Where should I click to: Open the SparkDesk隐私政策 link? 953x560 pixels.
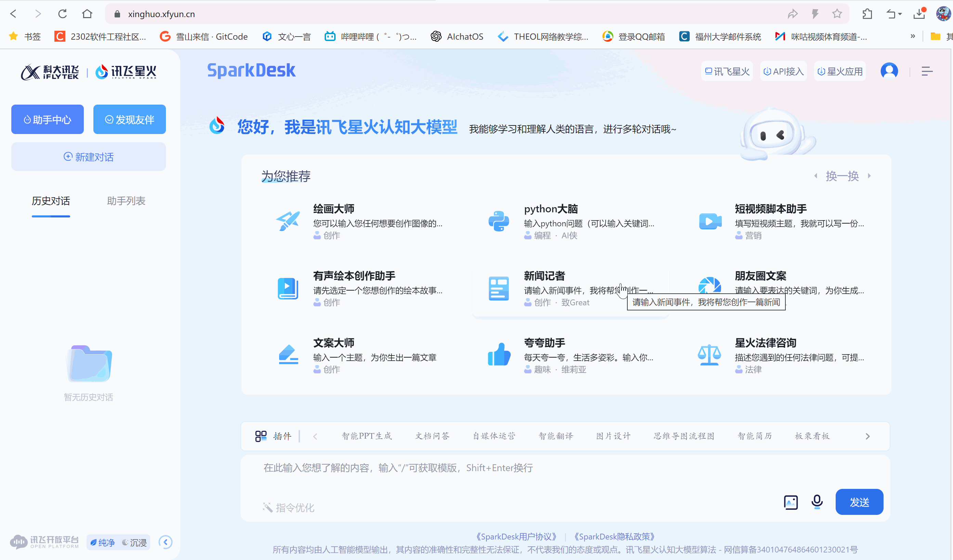(614, 536)
